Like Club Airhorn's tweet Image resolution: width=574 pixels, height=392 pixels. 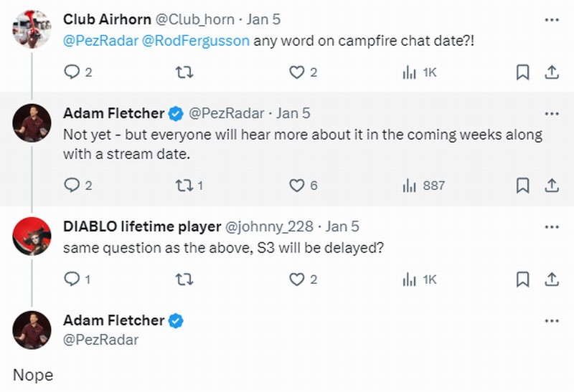click(296, 72)
